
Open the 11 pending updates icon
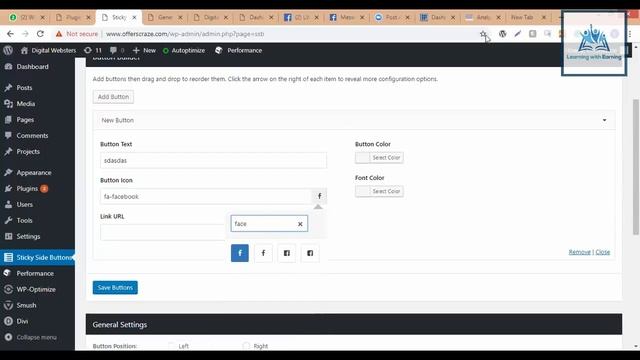[93, 50]
